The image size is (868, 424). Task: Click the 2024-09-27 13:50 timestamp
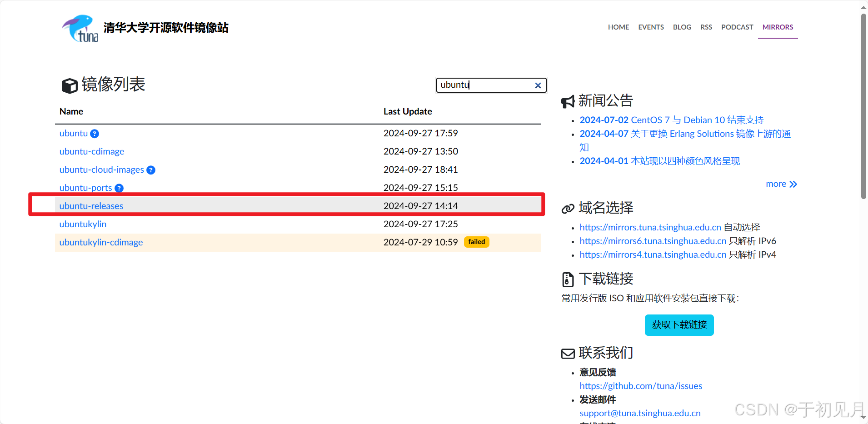click(x=421, y=151)
